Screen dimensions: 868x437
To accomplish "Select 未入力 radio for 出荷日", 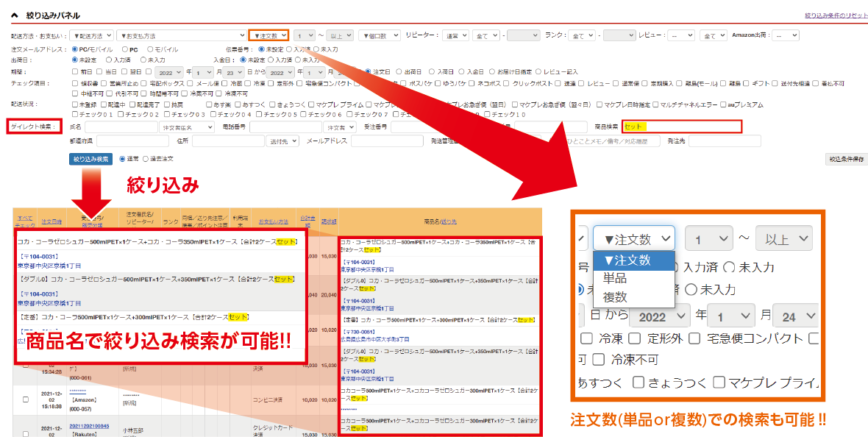I will 143,60.
